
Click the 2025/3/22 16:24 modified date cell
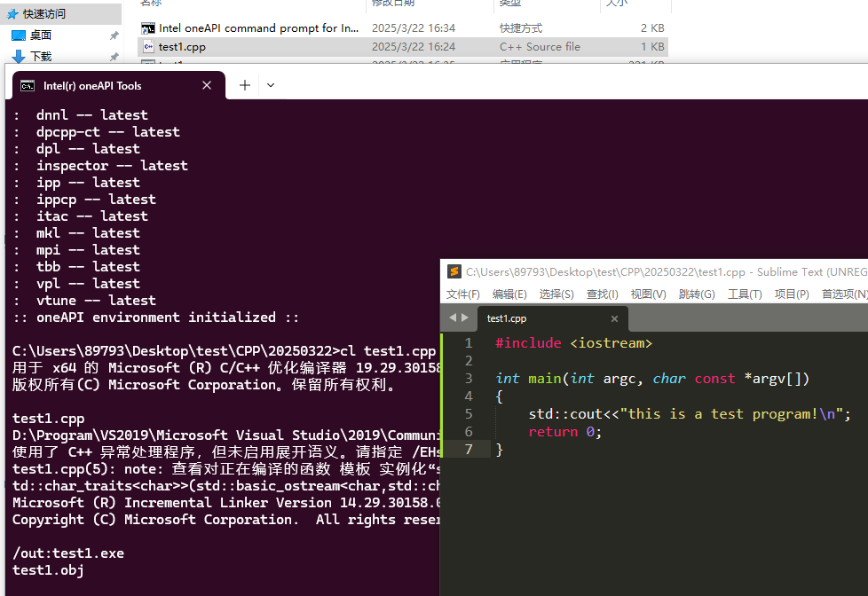(x=414, y=47)
